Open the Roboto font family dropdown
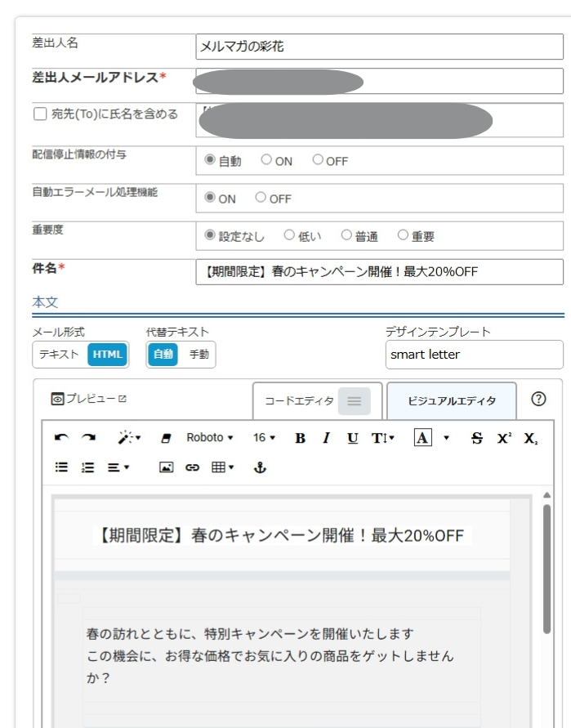 210,437
